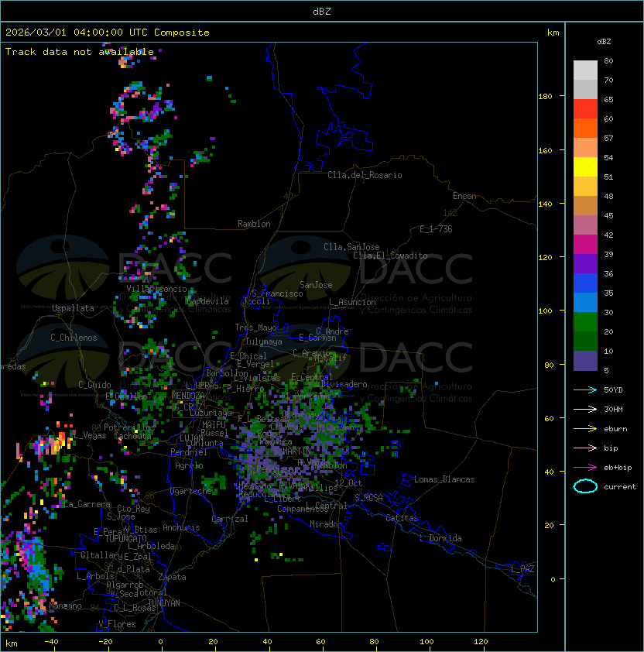
Task: Select the slate 10 dBZ color swatch
Action: (x=585, y=361)
